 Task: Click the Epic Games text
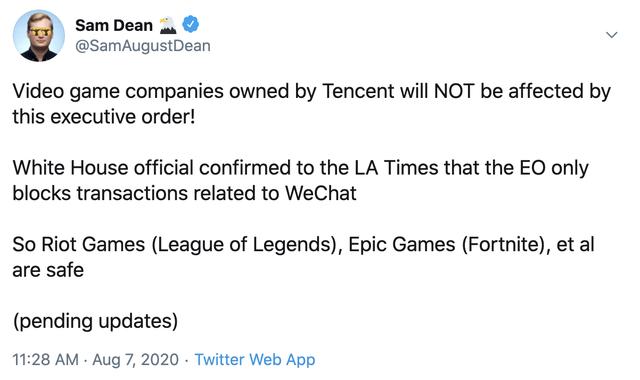pos(402,244)
